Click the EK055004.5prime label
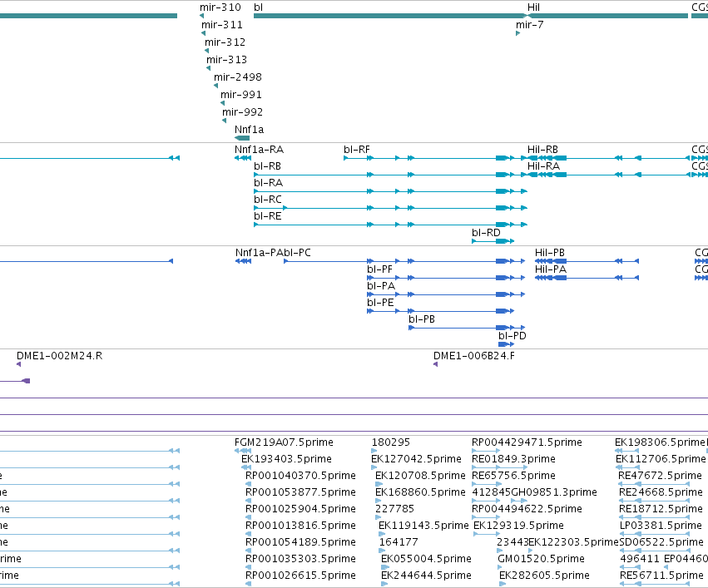The width and height of the screenshot is (708, 588). [x=426, y=560]
